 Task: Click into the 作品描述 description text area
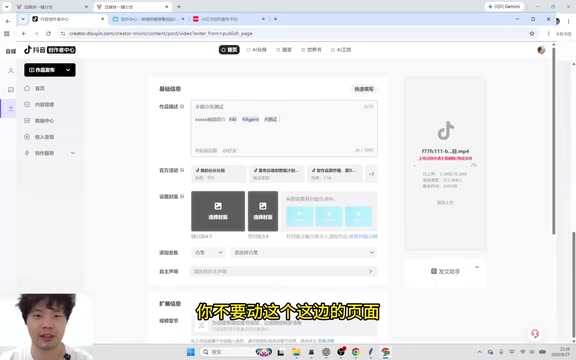tap(284, 128)
